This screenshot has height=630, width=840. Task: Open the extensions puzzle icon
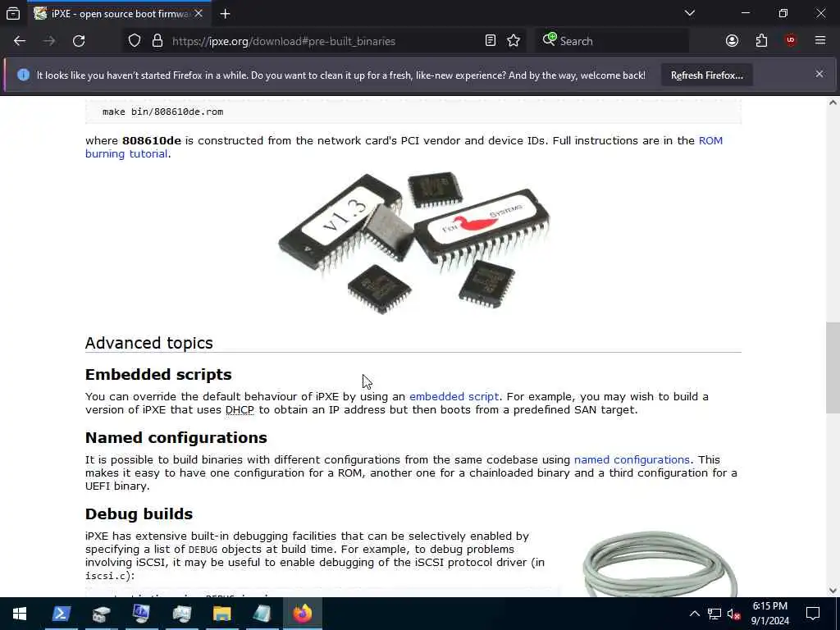tap(761, 41)
